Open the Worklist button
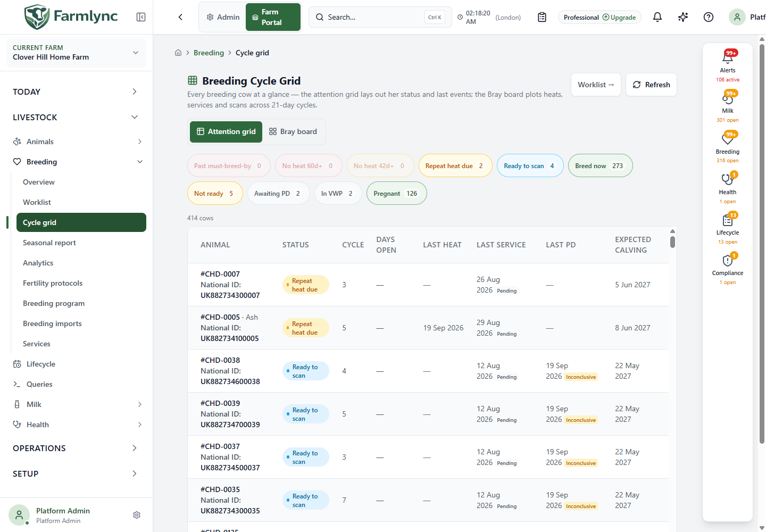 (596, 85)
